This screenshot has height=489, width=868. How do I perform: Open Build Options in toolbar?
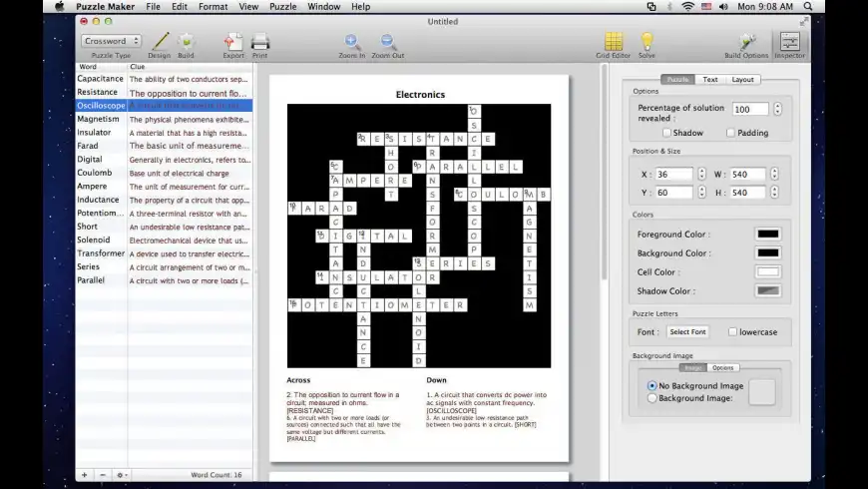[x=746, y=42]
